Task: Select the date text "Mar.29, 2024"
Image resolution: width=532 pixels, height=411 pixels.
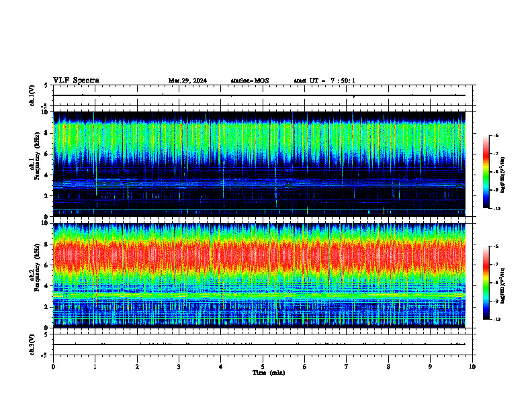Action: click(187, 81)
